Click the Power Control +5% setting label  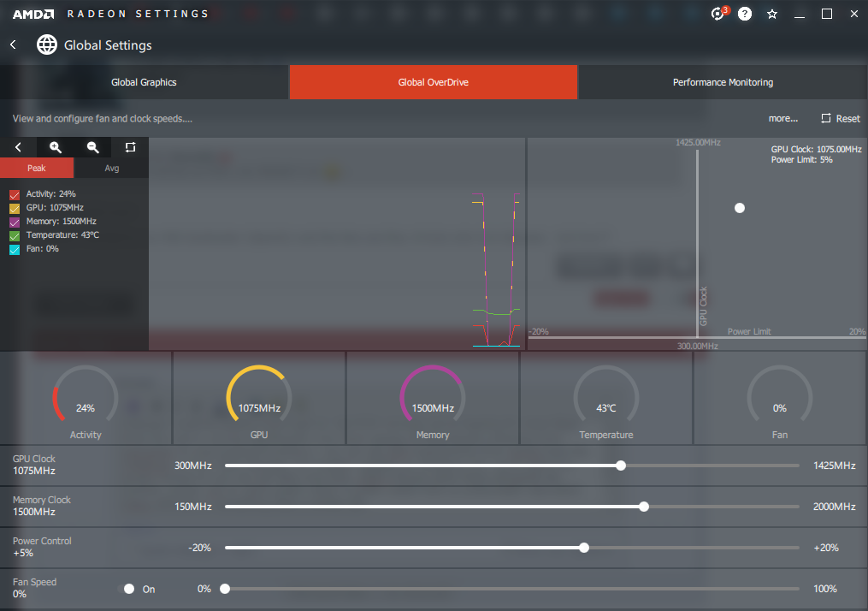coord(42,546)
